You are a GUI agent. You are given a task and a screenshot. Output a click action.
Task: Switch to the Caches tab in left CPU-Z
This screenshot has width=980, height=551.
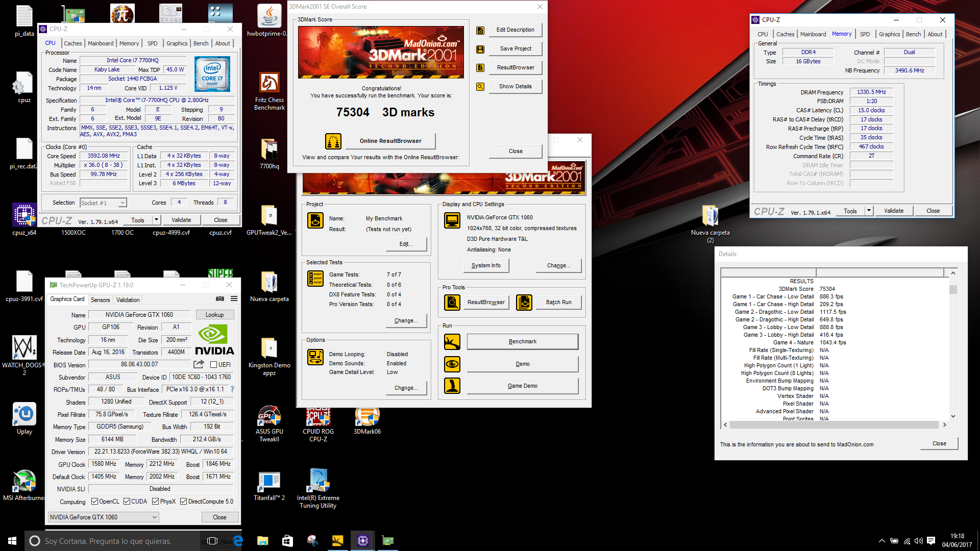72,43
